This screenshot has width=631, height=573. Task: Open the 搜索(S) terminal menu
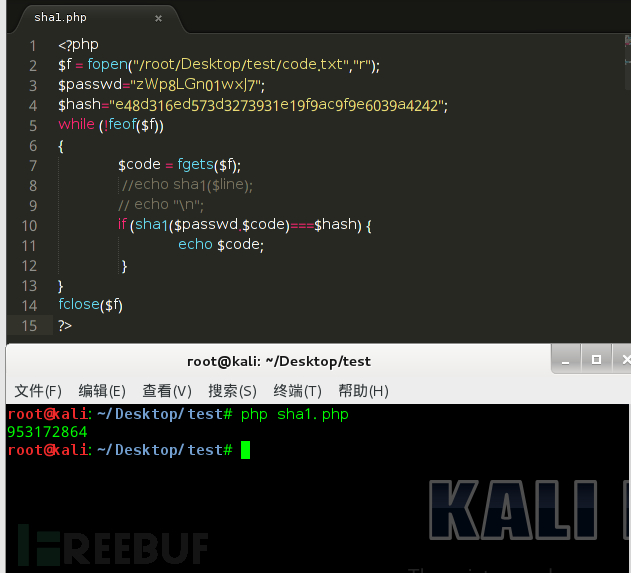coord(232,391)
